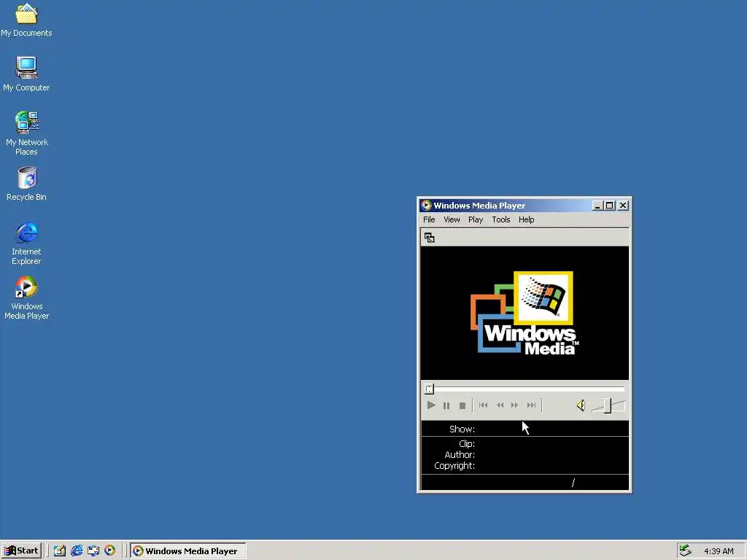747x560 pixels.
Task: Click the compact view toolbar icon
Action: (x=429, y=237)
